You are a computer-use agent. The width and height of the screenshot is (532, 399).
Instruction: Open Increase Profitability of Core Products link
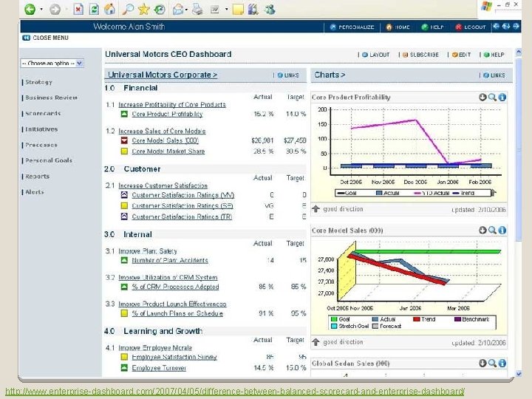(172, 104)
